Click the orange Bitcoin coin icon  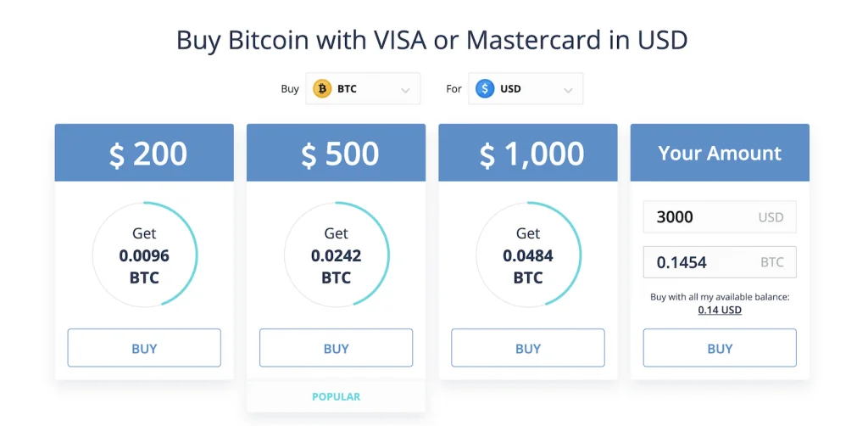pyautogui.click(x=322, y=88)
